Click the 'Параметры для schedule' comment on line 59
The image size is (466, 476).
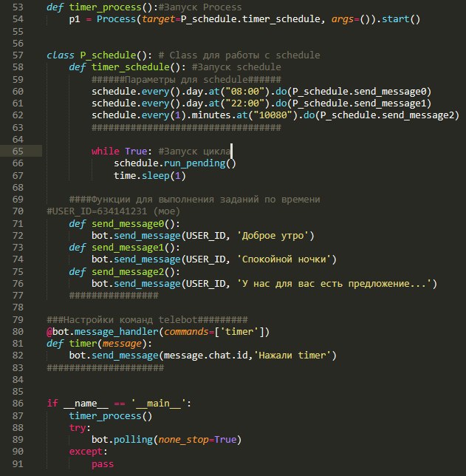[x=186, y=80]
